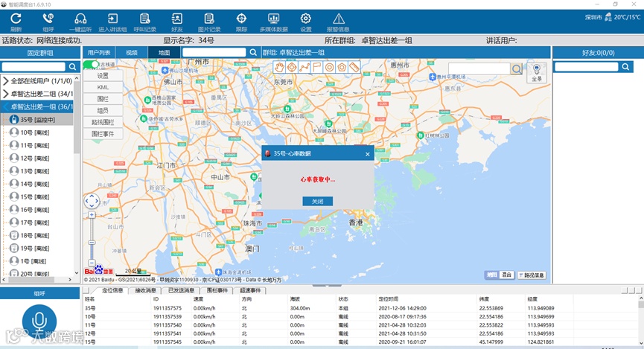Expand 卓智达出差二组 group

coord(6,94)
